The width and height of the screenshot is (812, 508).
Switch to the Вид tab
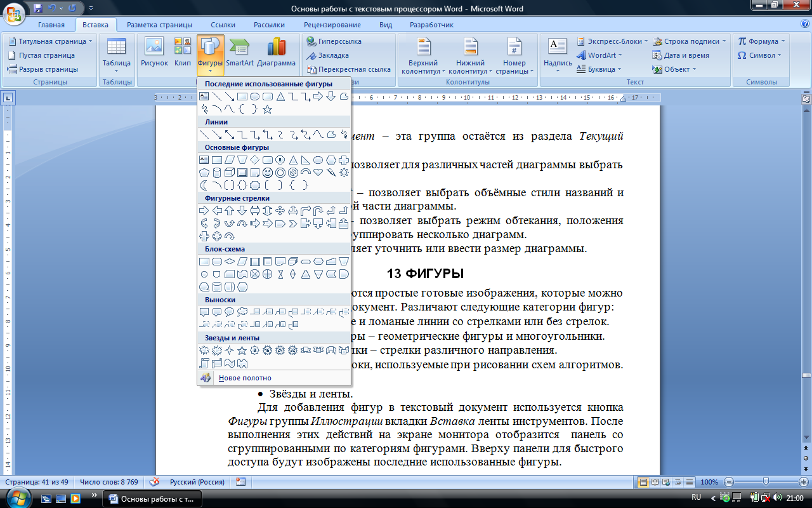tap(386, 25)
